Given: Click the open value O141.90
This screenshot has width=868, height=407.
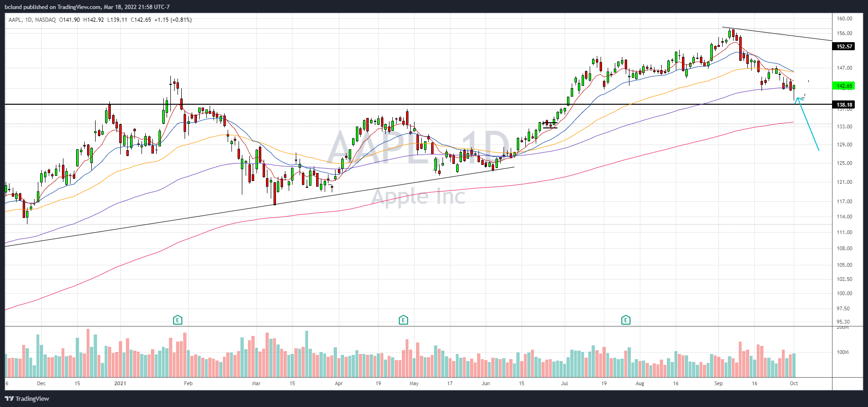Looking at the screenshot, I should pyautogui.click(x=70, y=20).
